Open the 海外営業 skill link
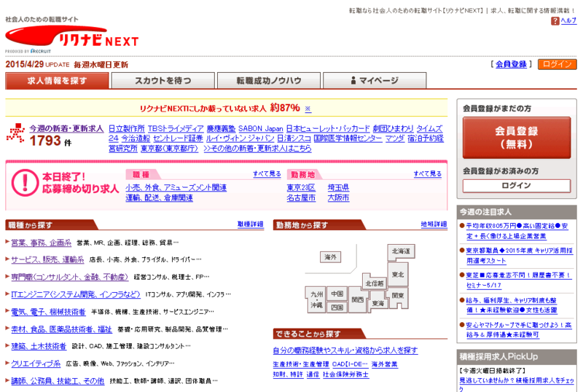 (x=385, y=364)
